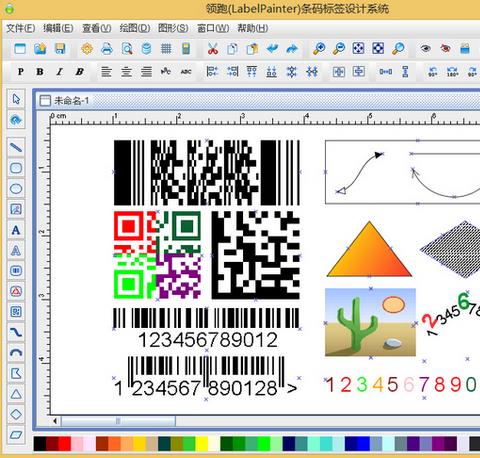
Task: Open the 图形(S) menu
Action: (173, 28)
